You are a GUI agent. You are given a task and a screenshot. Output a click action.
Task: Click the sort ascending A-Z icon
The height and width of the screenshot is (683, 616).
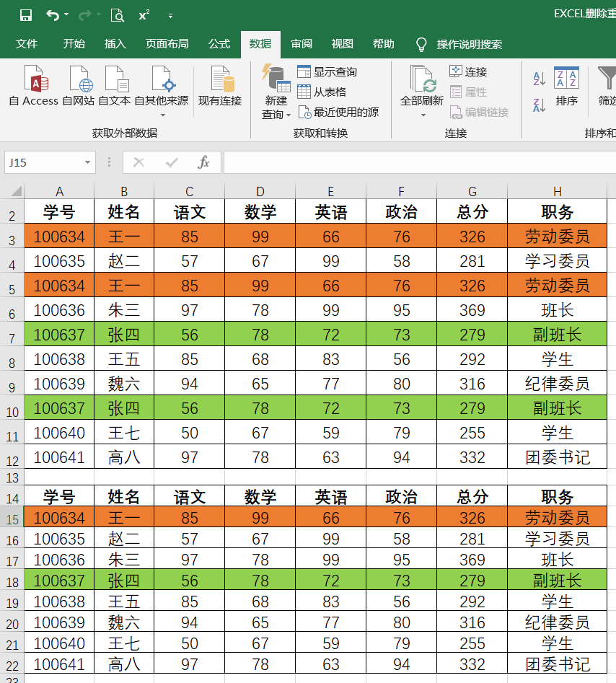pos(540,79)
